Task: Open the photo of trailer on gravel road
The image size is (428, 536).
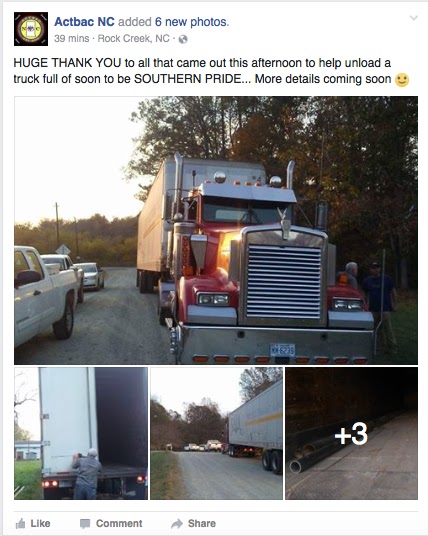Action: [x=216, y=433]
